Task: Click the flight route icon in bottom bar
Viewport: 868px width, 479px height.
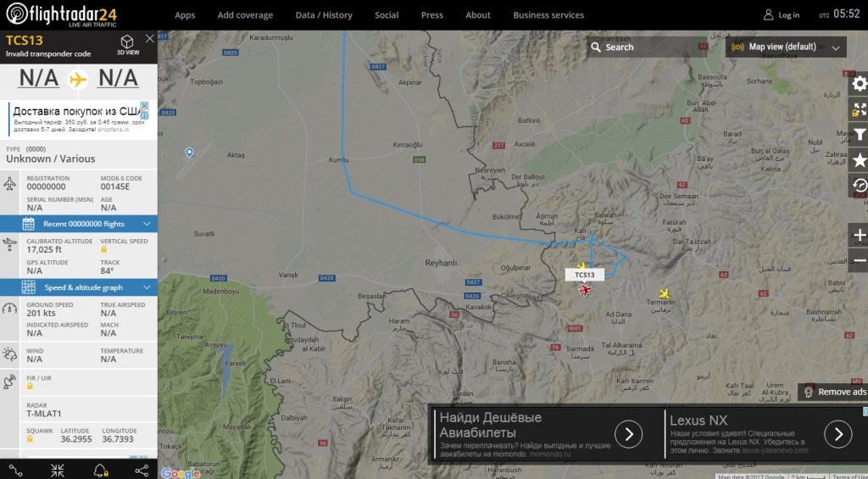Action: click(15, 471)
